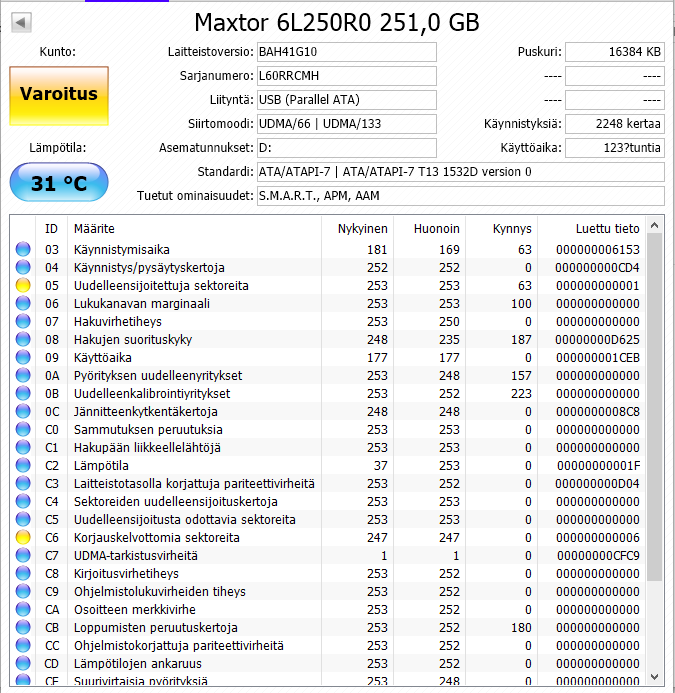This screenshot has height=693, width=675.
Task: Click the status orb for C1 Hakupään liikkeellelähtöjä
Action: pos(23,447)
